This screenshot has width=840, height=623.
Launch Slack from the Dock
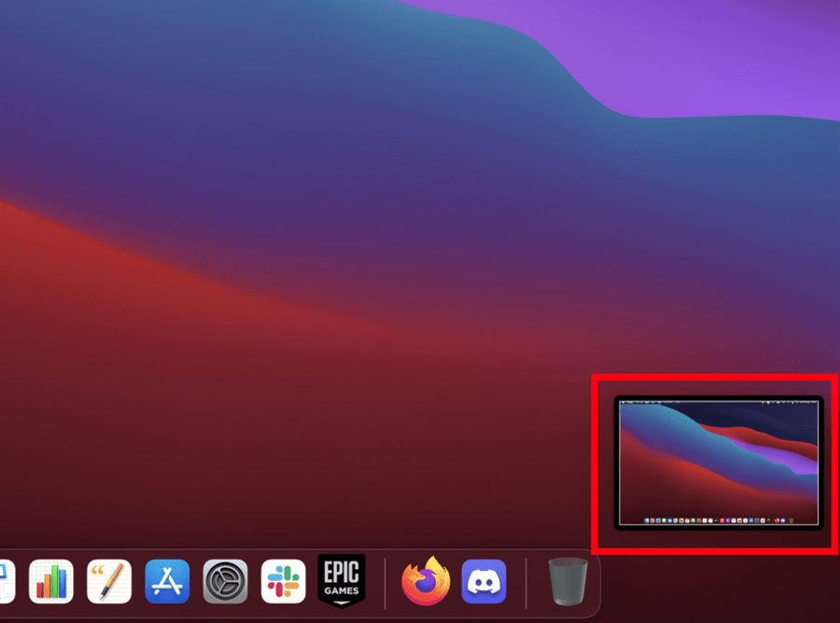pos(284,581)
